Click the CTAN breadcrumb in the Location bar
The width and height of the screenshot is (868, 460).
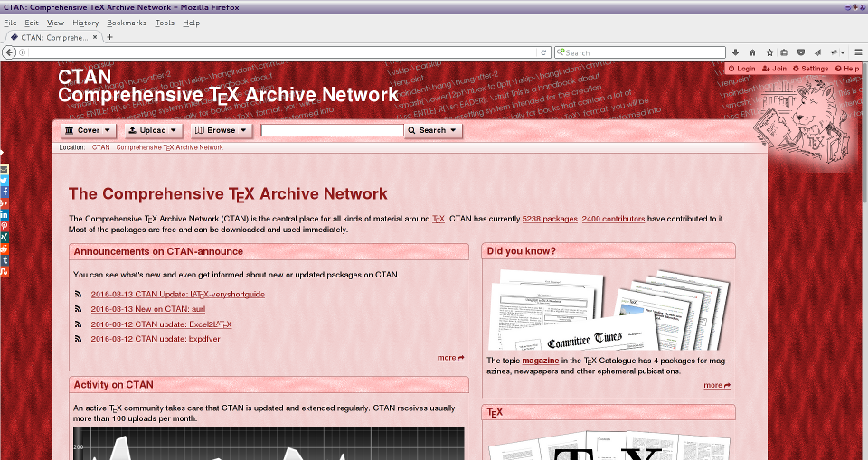pos(100,147)
